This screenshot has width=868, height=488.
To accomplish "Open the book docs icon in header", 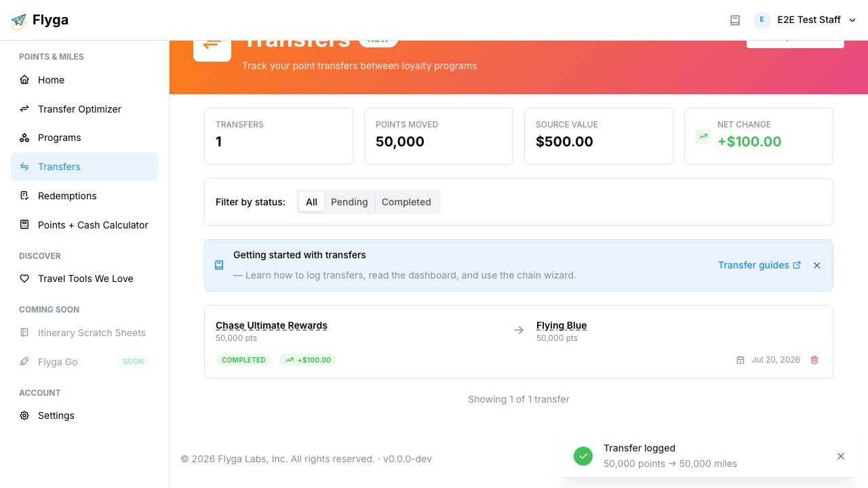I will click(x=735, y=20).
